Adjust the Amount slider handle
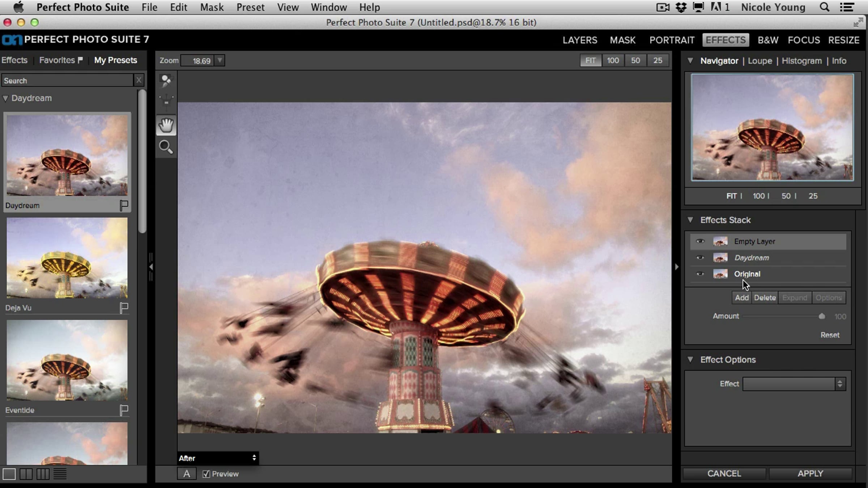Screen dimensions: 868x488 [822, 316]
